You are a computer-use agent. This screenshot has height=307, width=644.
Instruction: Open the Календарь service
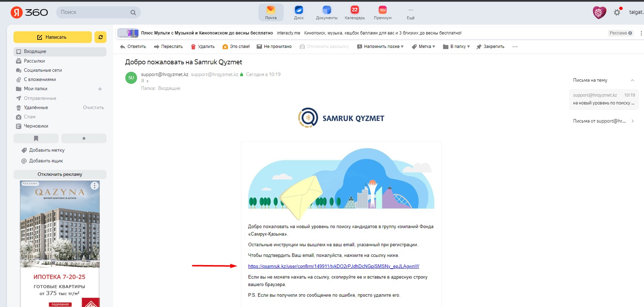click(355, 12)
